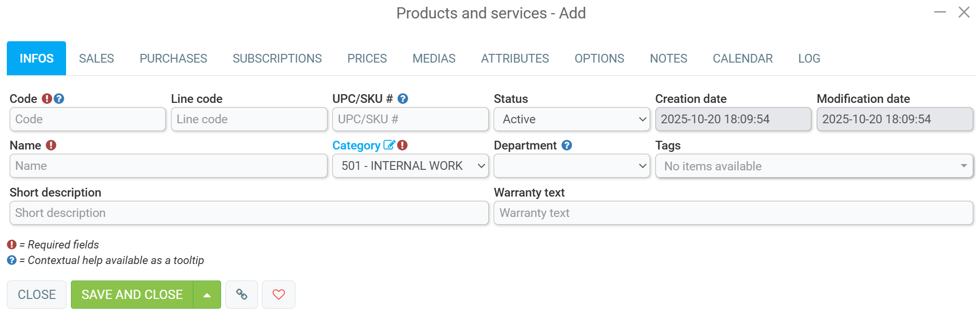The width and height of the screenshot is (980, 314).
Task: Click the Category label link
Action: point(356,146)
